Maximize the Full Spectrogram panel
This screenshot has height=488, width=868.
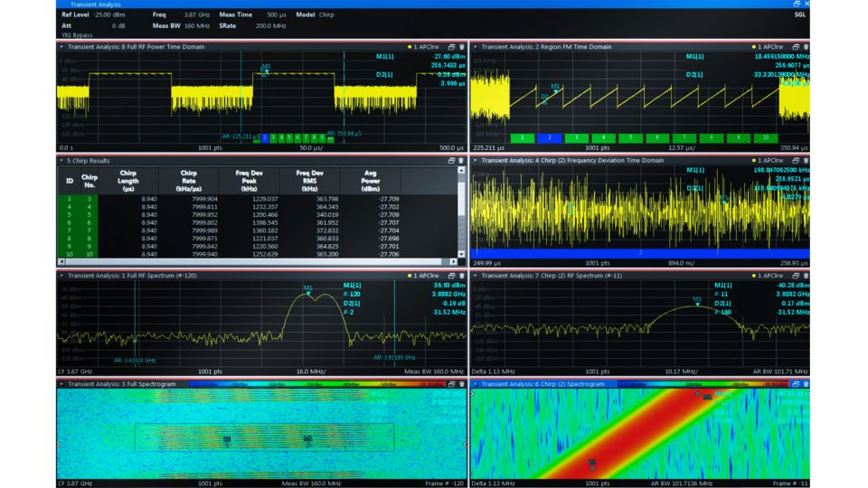point(451,384)
